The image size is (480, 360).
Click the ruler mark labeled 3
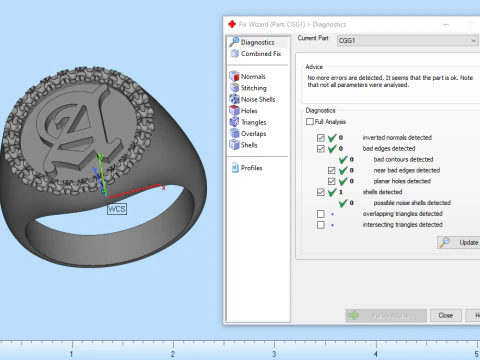point(274,353)
